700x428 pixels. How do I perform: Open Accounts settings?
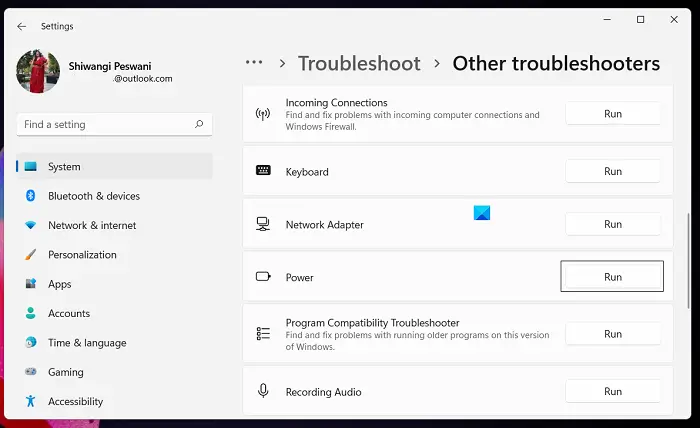click(69, 313)
